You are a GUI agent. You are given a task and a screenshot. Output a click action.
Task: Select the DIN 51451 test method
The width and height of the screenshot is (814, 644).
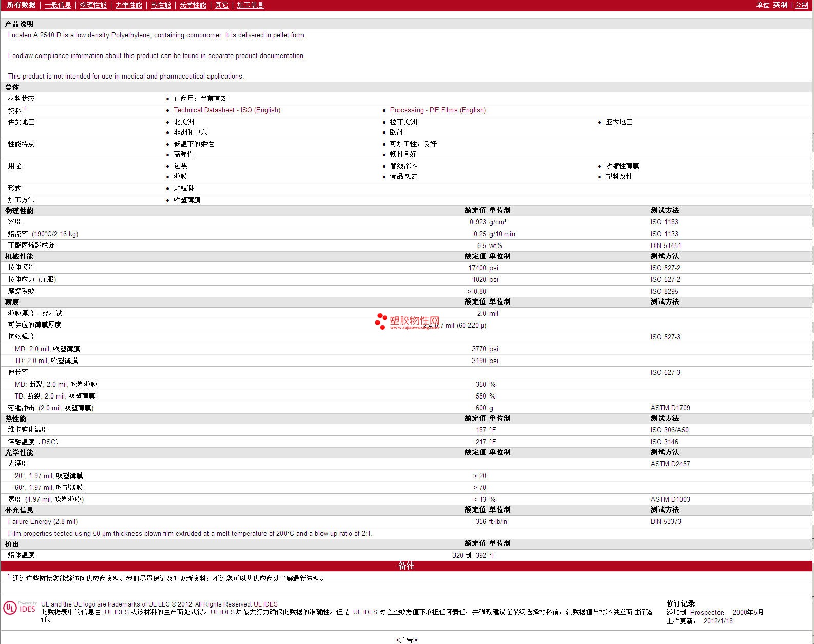click(666, 245)
